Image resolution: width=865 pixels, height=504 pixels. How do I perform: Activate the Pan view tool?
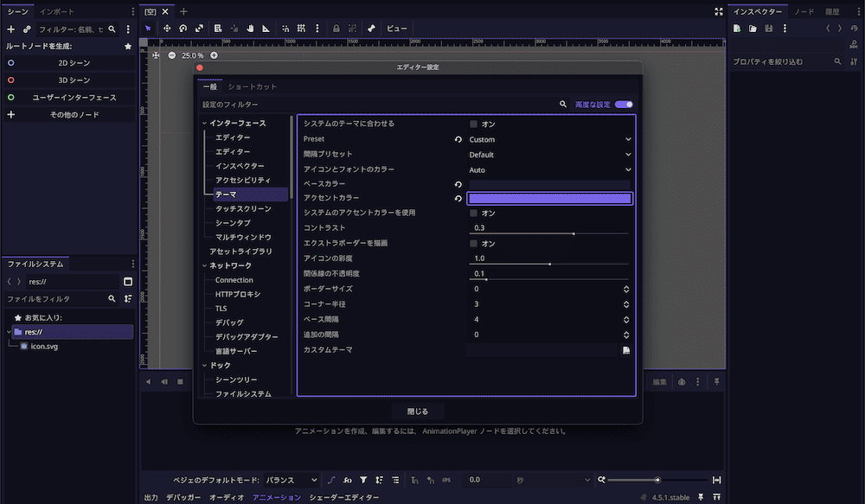coord(252,29)
